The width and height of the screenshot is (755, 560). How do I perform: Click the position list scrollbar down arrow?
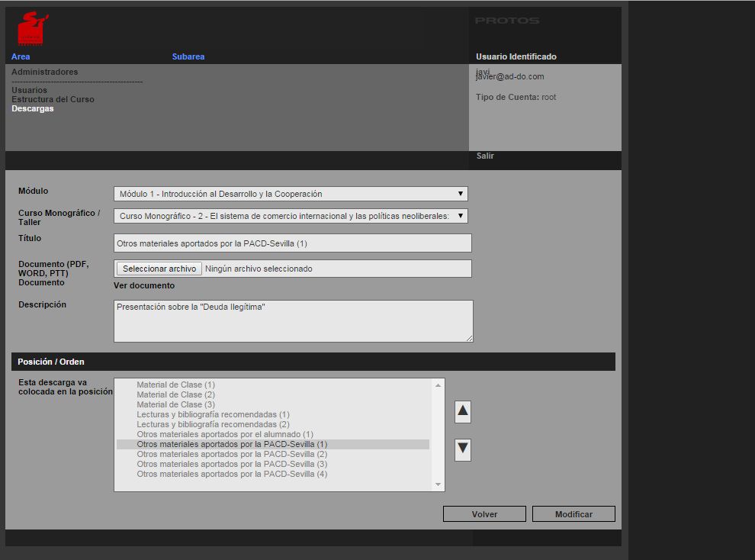[438, 484]
